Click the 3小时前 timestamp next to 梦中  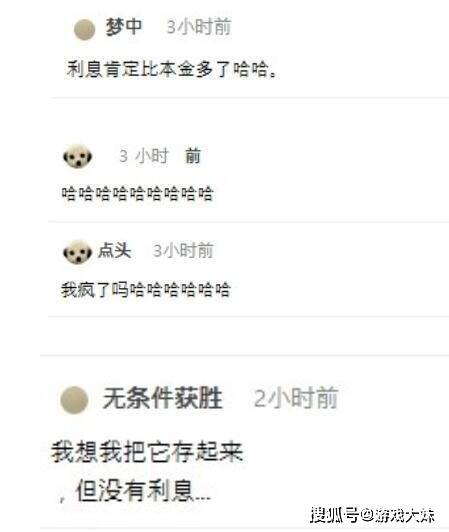tap(199, 27)
